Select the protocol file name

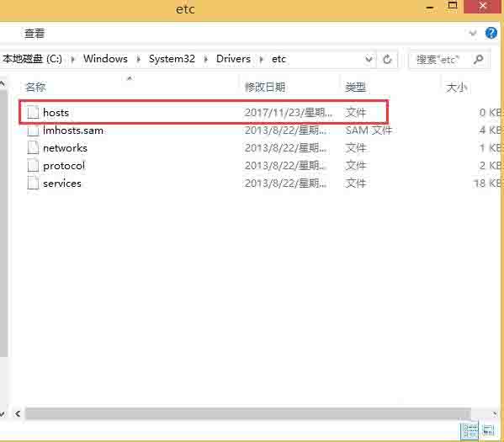pos(64,166)
